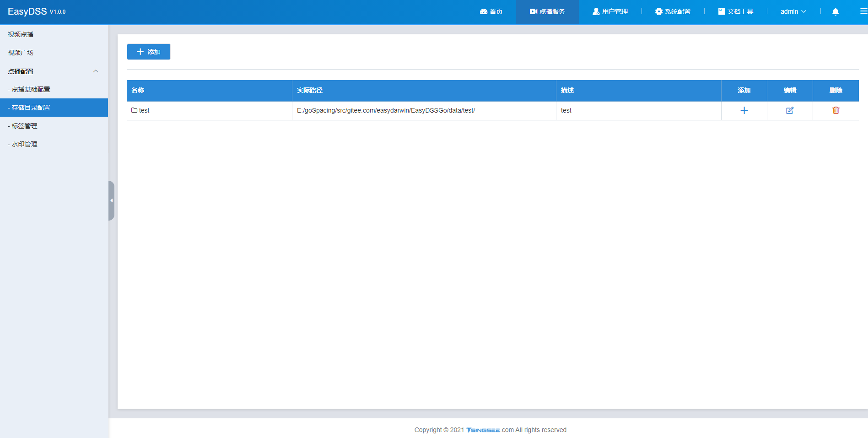Screen dimensions: 868x438
Task: Open 标签管理 in the sidebar
Action: (54, 126)
